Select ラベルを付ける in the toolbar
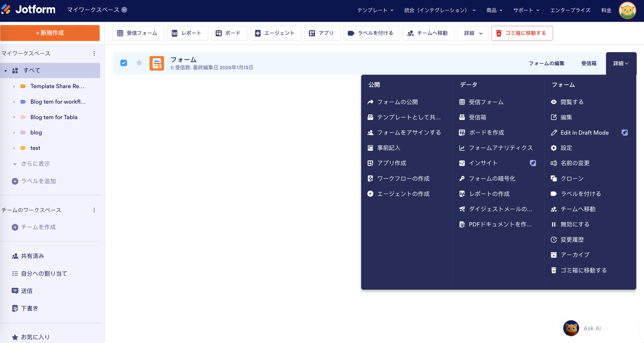Image resolution: width=644 pixels, height=343 pixels. click(x=372, y=33)
